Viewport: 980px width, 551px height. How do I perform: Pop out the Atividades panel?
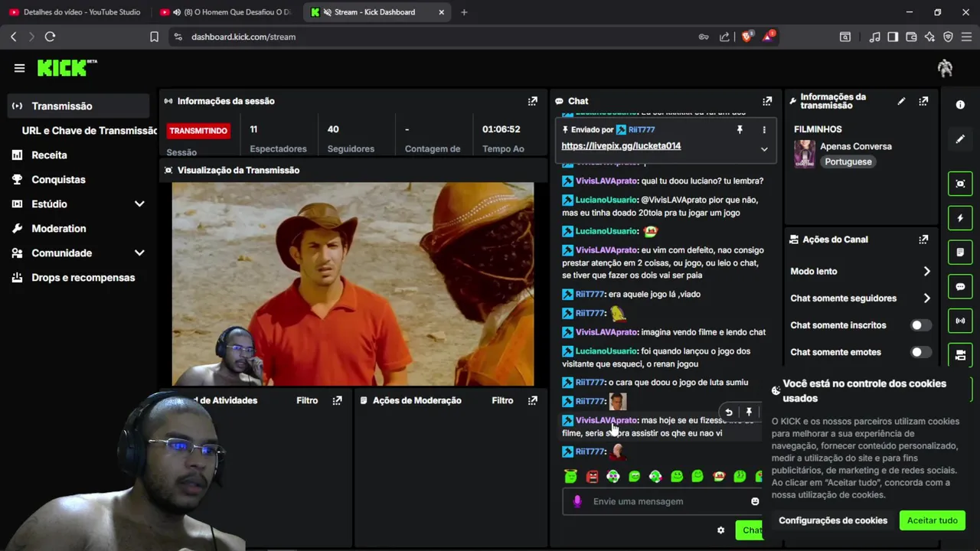pos(337,400)
